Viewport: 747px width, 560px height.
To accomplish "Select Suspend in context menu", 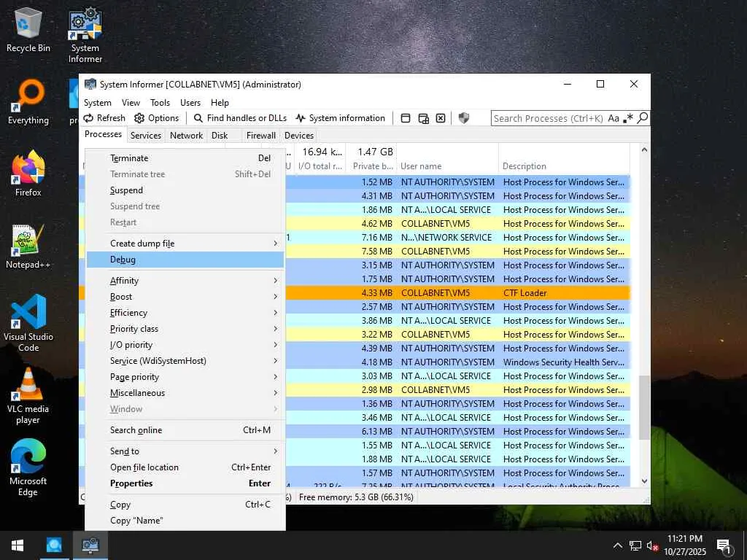I will (x=185, y=190).
